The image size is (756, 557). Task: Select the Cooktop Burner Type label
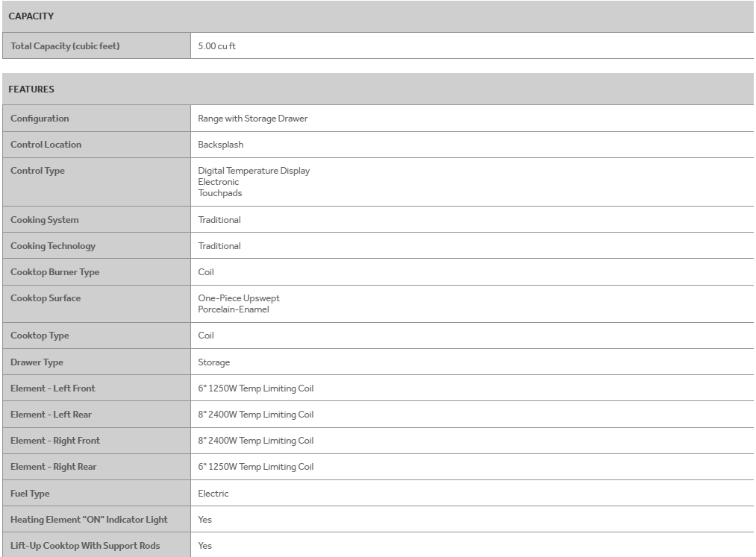click(55, 271)
